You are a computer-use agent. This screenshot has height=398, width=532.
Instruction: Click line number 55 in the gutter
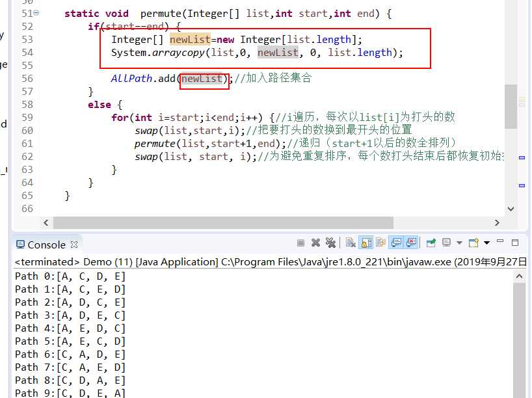click(27, 66)
